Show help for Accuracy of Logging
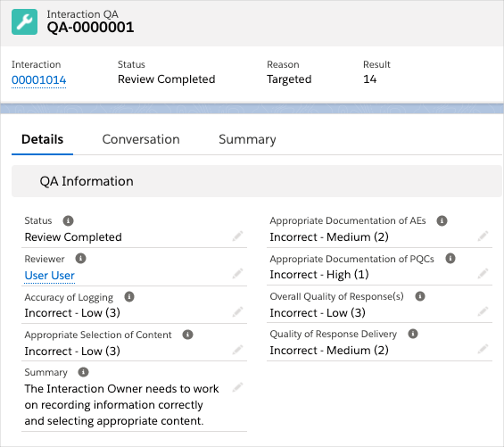504x447 pixels. tap(129, 296)
